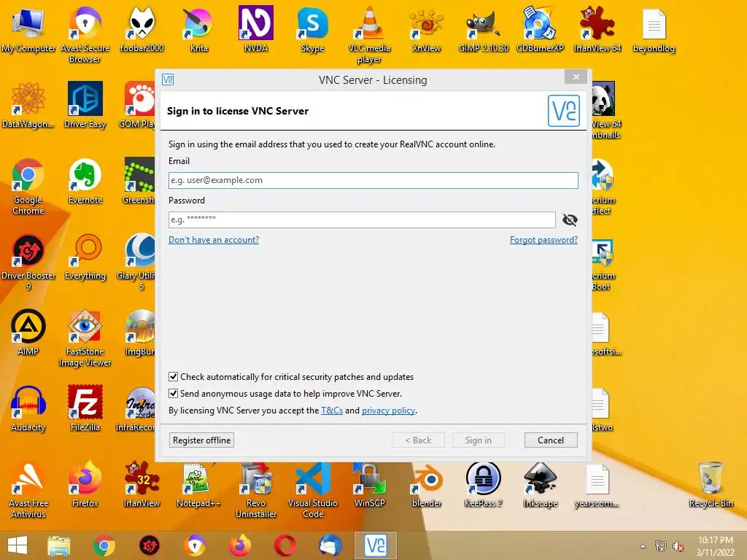Select the DataWagon desktop icon

click(x=28, y=105)
